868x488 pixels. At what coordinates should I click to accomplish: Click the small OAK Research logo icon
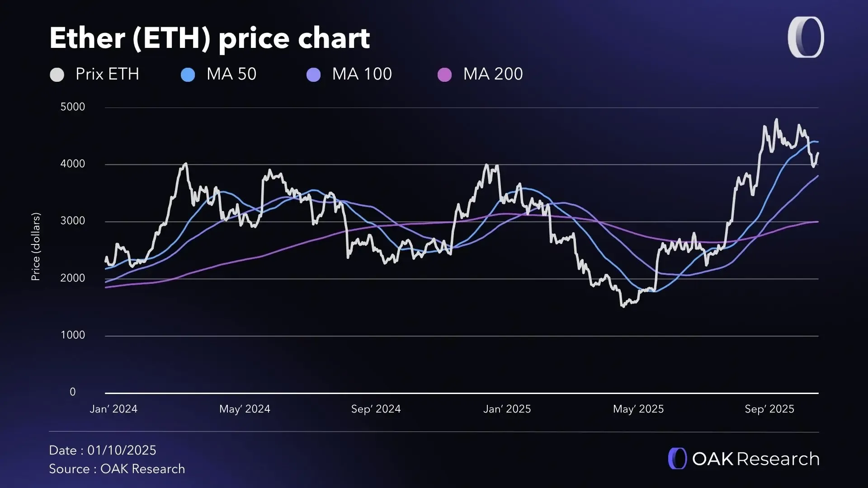tap(677, 459)
